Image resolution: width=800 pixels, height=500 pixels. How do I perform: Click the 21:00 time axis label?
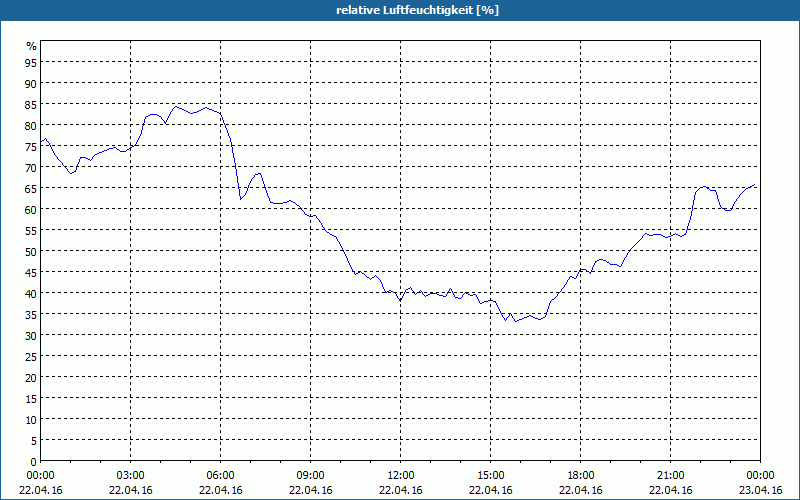click(x=670, y=475)
